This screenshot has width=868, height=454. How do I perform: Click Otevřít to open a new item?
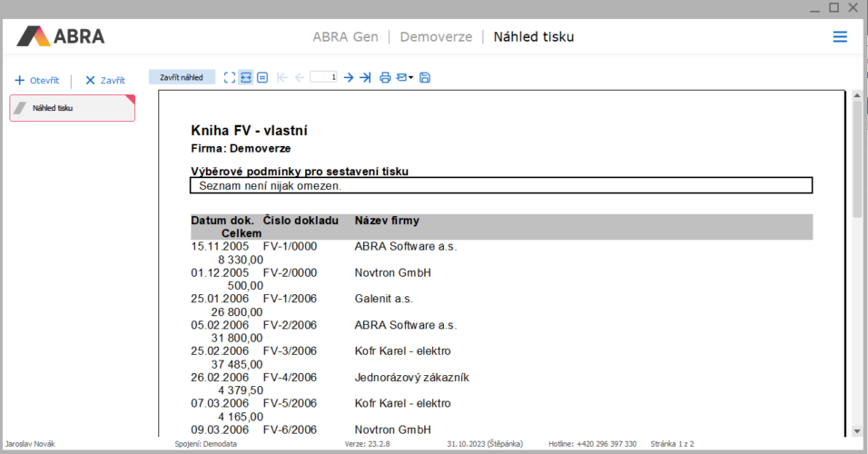37,81
